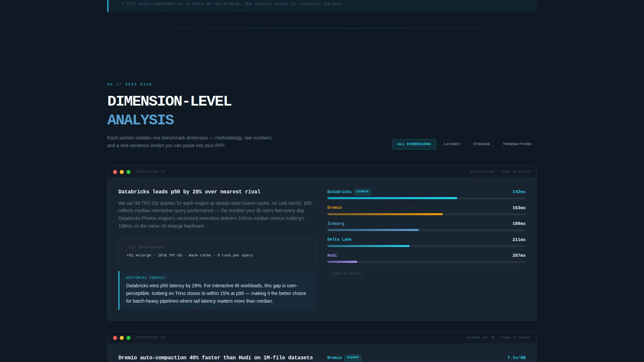Image resolution: width=644 pixels, height=362 pixels.
Task: Click the Hudi engine label
Action: [332, 255]
